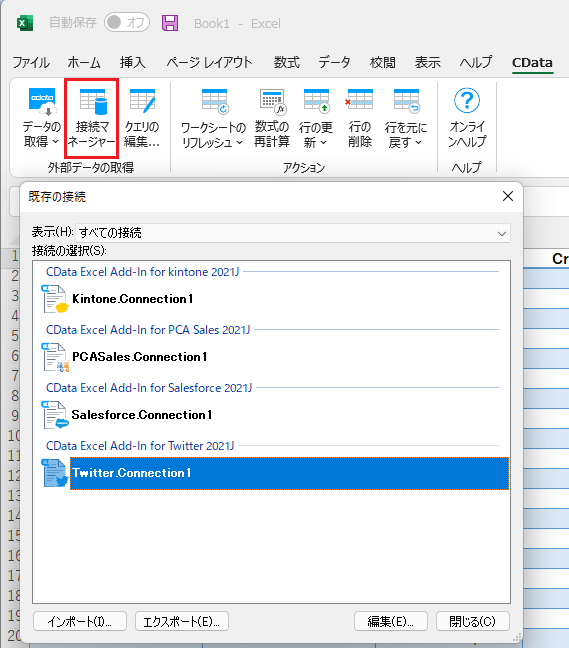
Task: Click the 行を元に戻す ribbon icon
Action: click(407, 102)
